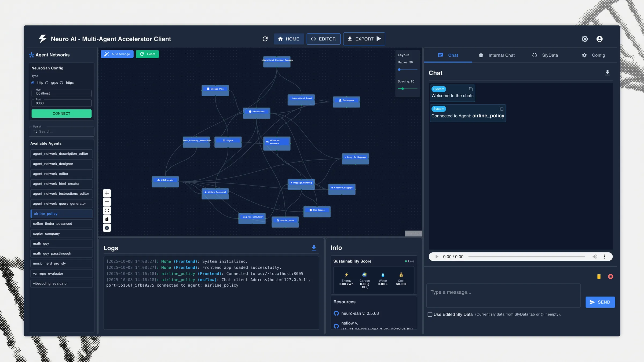Click the Auto Arrange button
Image resolution: width=644 pixels, height=362 pixels.
coord(117,54)
